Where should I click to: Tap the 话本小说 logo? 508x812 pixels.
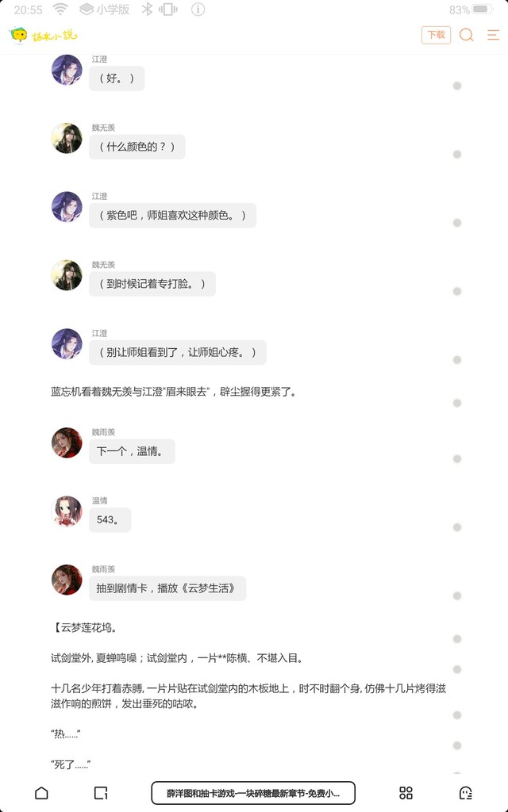pos(44,35)
